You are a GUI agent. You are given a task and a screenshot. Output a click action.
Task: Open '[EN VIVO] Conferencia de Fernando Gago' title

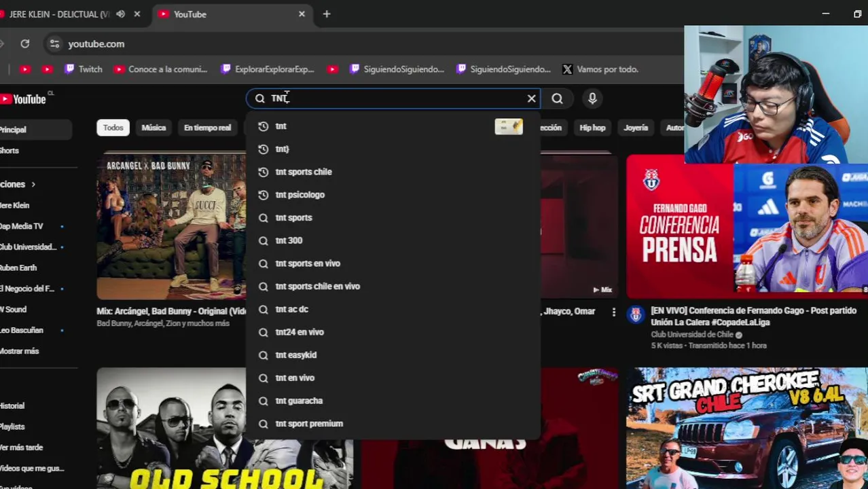753,316
